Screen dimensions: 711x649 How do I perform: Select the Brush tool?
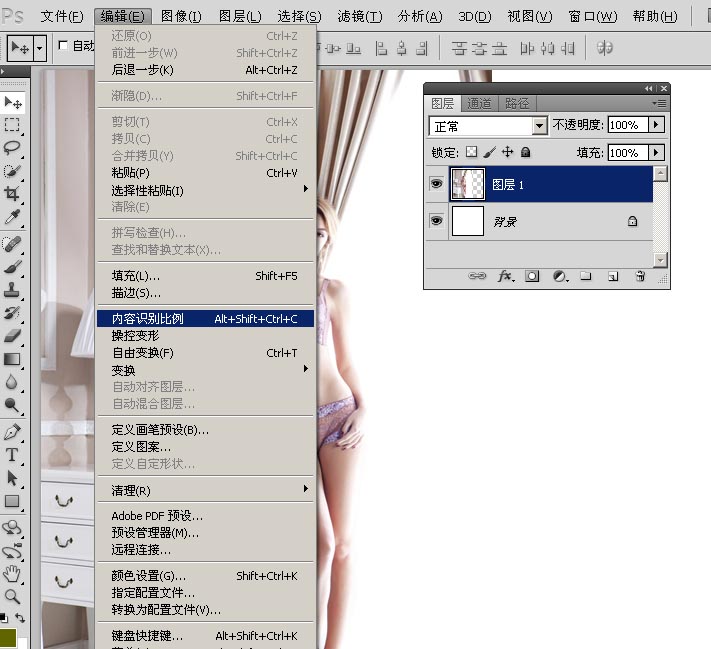pyautogui.click(x=12, y=267)
